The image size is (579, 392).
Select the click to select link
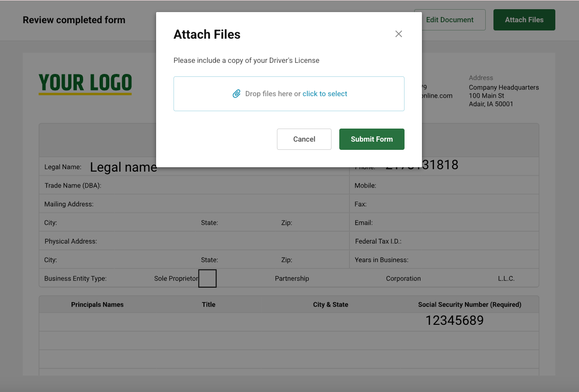[x=325, y=93]
